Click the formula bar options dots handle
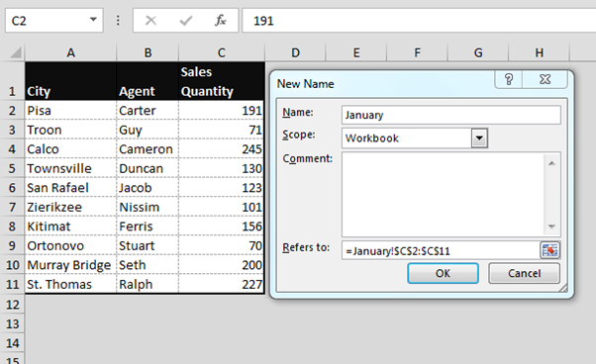The image size is (596, 364). click(118, 20)
